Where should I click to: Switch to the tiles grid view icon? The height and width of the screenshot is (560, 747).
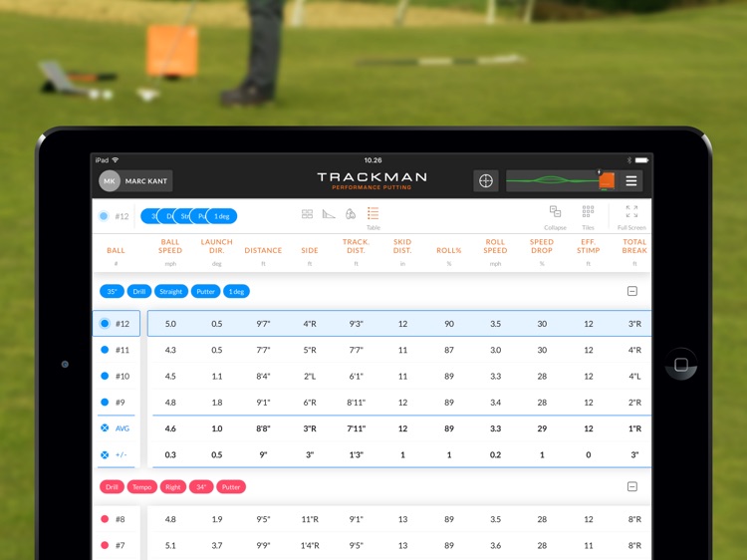[308, 214]
